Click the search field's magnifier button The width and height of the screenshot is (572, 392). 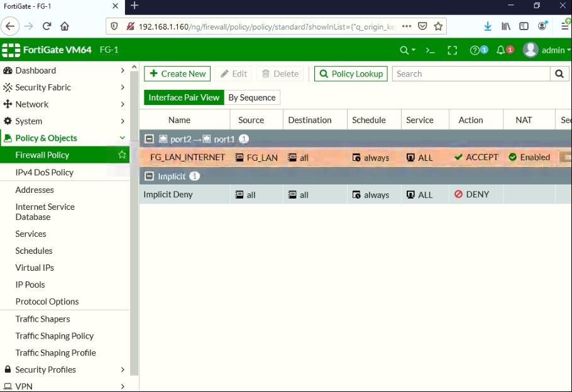click(559, 73)
